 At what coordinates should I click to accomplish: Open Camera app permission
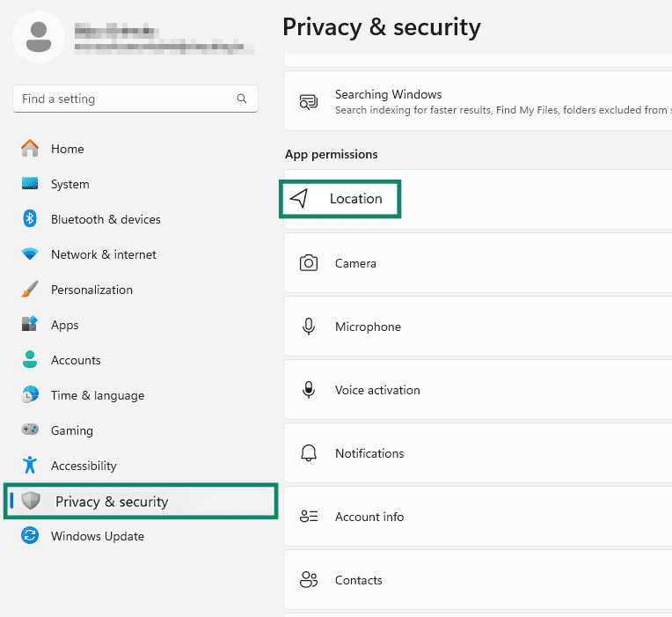coord(478,263)
